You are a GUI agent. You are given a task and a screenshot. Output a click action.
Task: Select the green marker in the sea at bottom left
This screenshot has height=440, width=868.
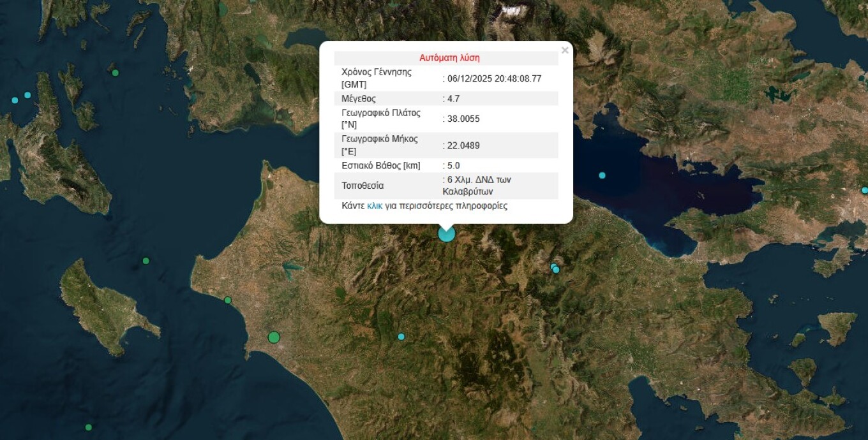pyautogui.click(x=88, y=427)
